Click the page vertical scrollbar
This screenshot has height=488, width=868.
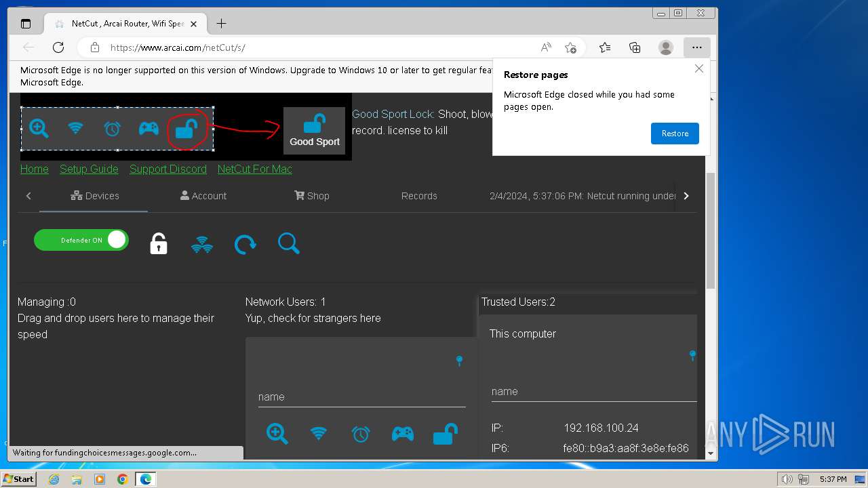(711, 230)
